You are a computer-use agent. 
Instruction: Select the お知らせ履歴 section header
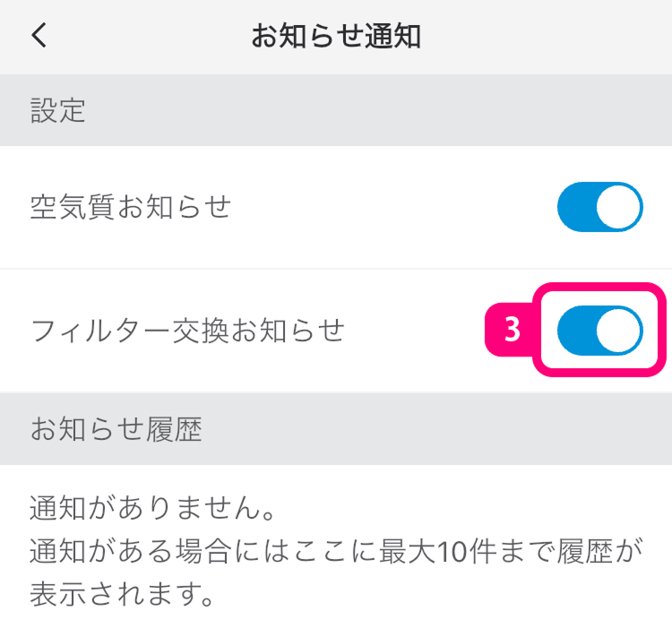[x=116, y=429]
